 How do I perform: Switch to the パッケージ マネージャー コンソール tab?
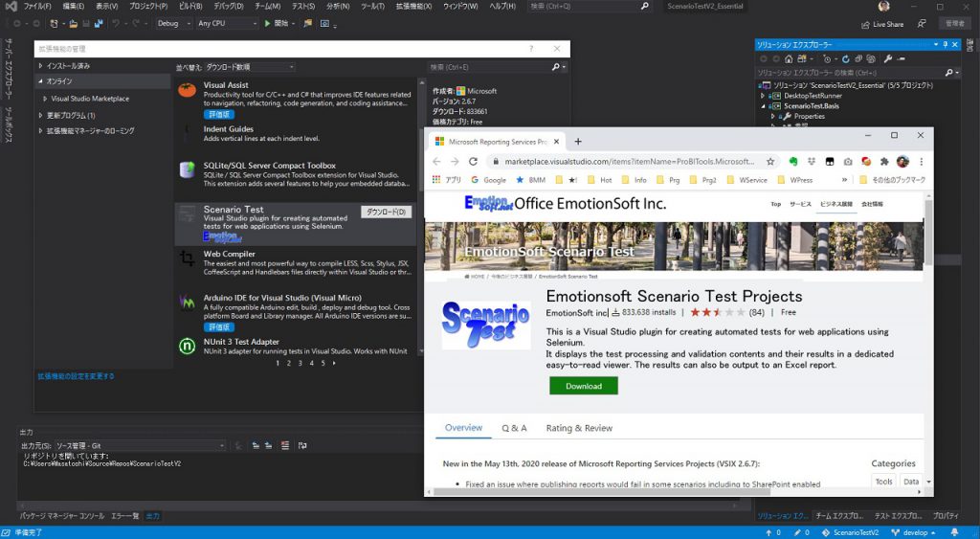coord(62,516)
